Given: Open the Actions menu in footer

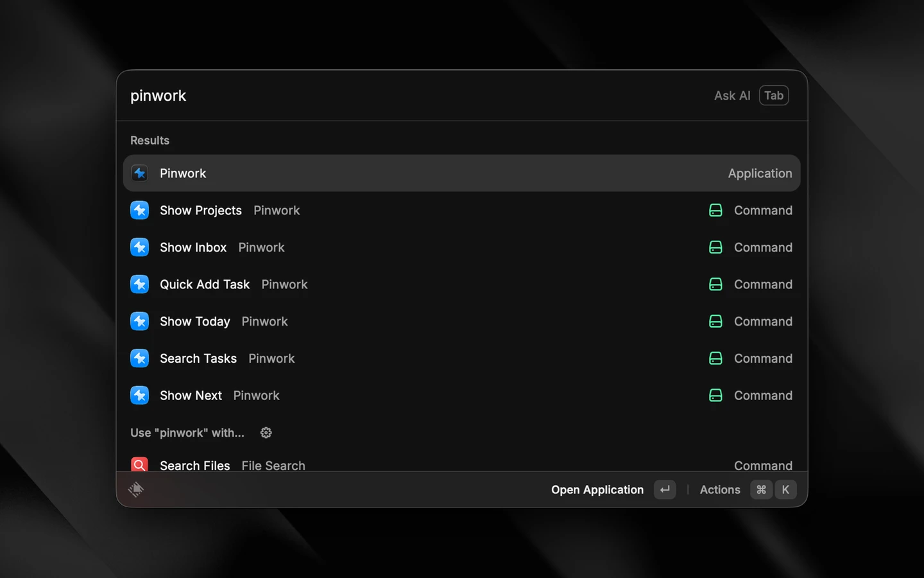Looking at the screenshot, I should [720, 489].
